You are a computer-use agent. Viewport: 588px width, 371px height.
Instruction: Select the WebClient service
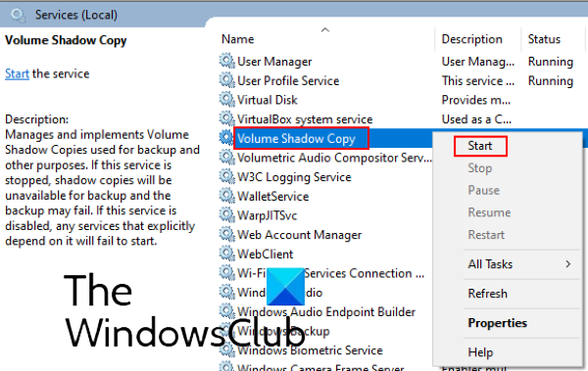pyautogui.click(x=266, y=255)
